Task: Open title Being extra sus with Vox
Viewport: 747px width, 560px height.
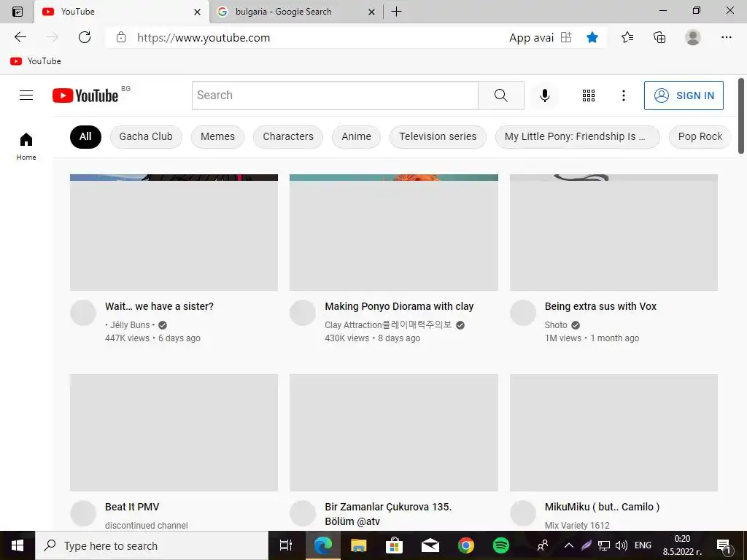Action: point(600,306)
